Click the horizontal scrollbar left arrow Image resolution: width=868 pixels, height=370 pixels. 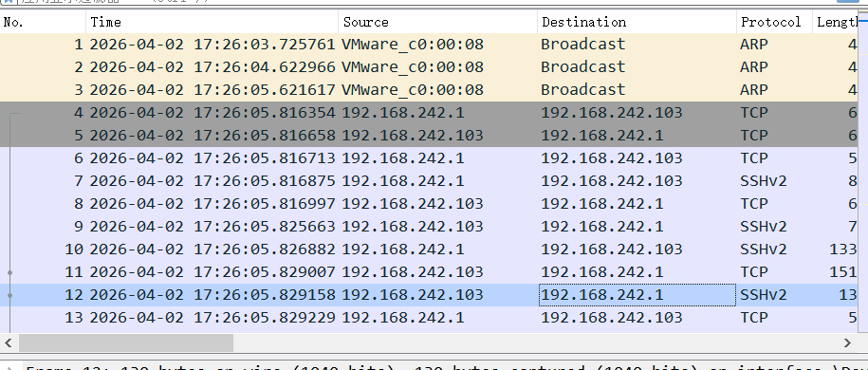click(x=8, y=342)
